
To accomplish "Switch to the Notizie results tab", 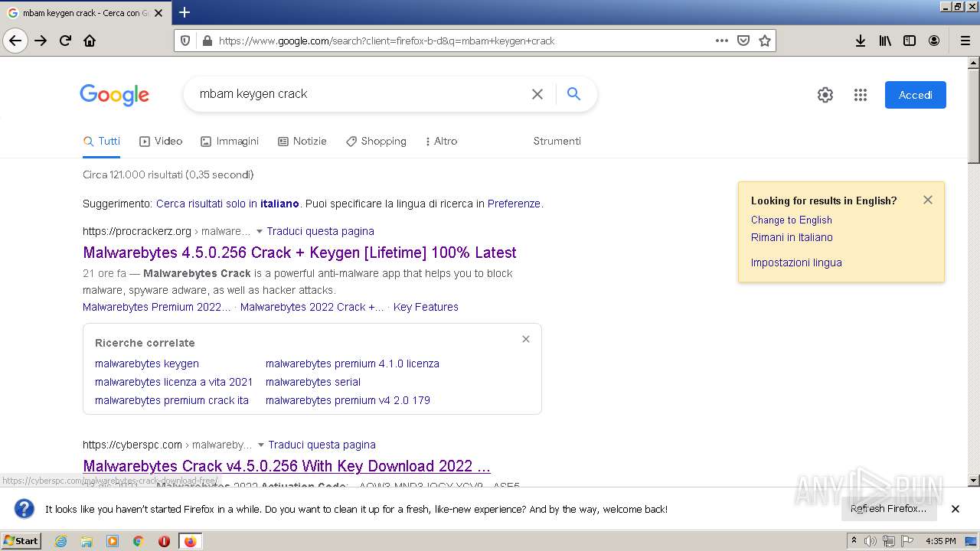I will pyautogui.click(x=302, y=141).
